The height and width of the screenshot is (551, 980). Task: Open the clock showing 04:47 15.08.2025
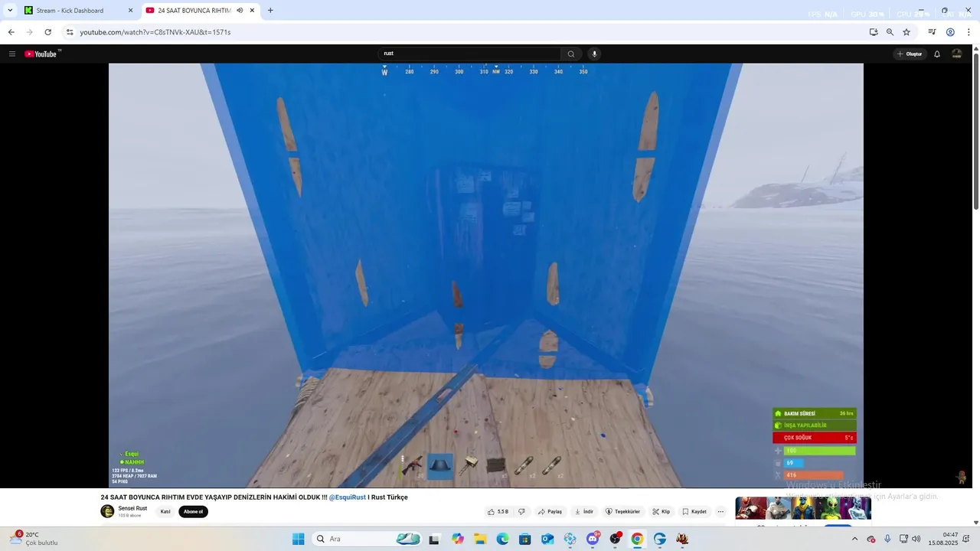pyautogui.click(x=943, y=539)
